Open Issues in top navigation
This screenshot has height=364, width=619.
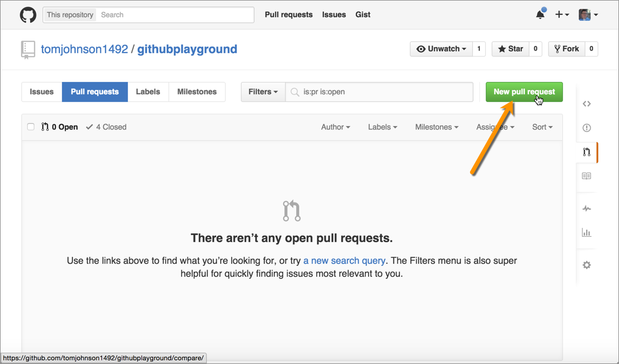[x=334, y=15]
